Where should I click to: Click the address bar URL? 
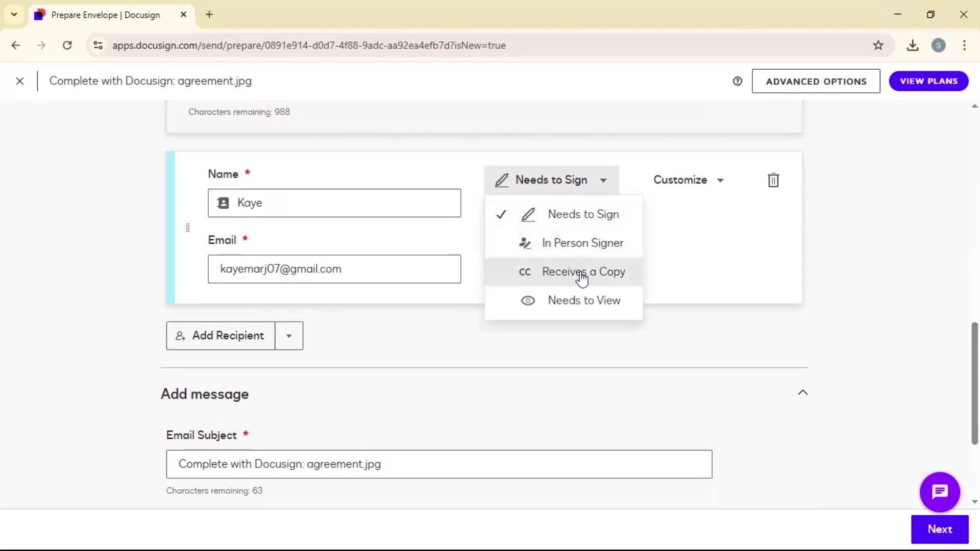[309, 45]
